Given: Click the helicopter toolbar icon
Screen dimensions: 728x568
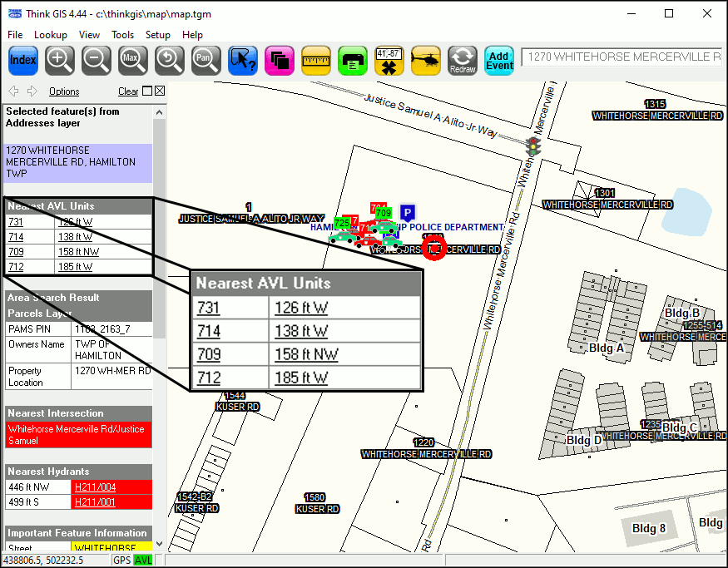Looking at the screenshot, I should (x=426, y=60).
